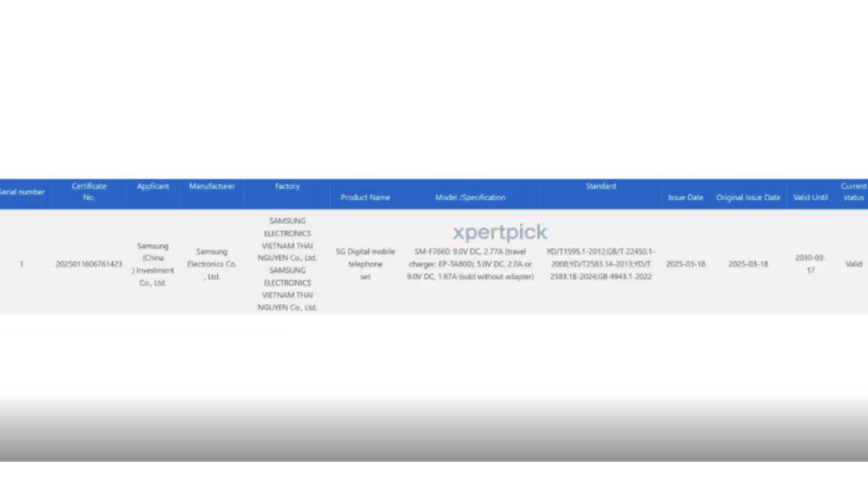
Task: Click the Original Issue Date header
Action: 748,197
